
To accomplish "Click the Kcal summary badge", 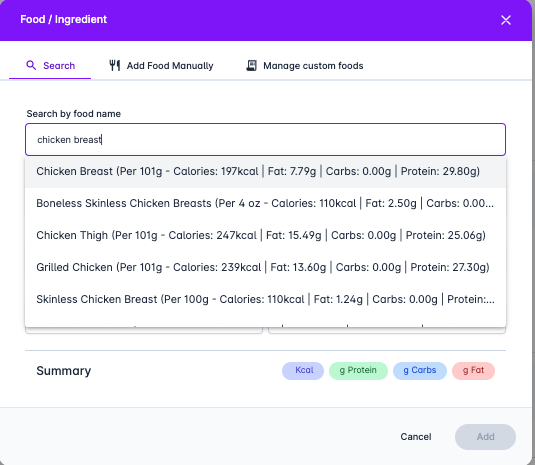I will (303, 370).
